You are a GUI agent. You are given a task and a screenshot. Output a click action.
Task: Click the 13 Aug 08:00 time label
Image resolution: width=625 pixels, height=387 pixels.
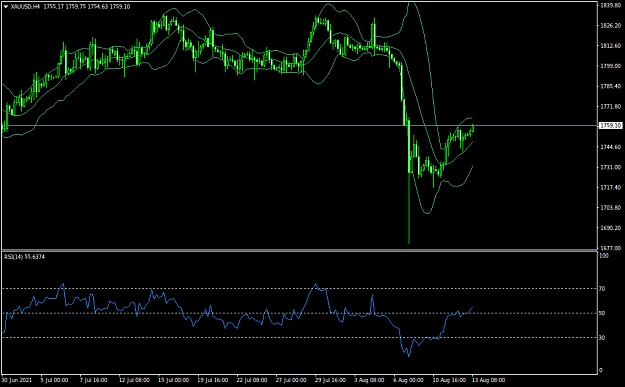(489, 380)
